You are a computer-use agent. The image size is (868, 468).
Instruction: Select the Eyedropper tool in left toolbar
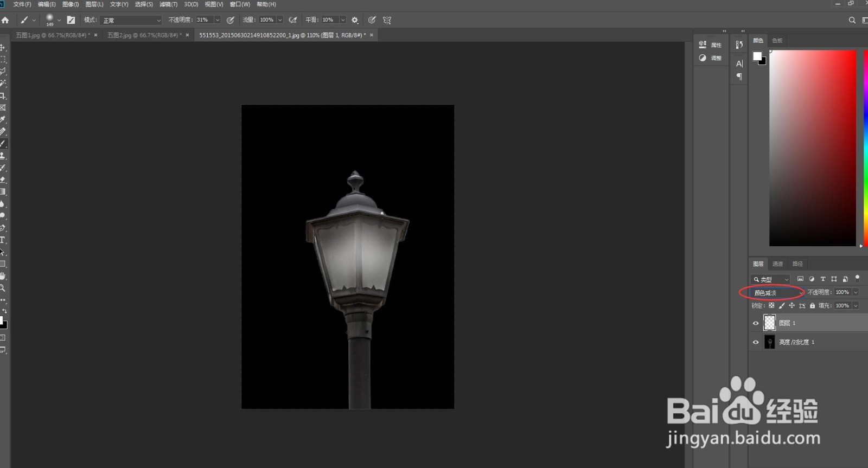coord(3,119)
